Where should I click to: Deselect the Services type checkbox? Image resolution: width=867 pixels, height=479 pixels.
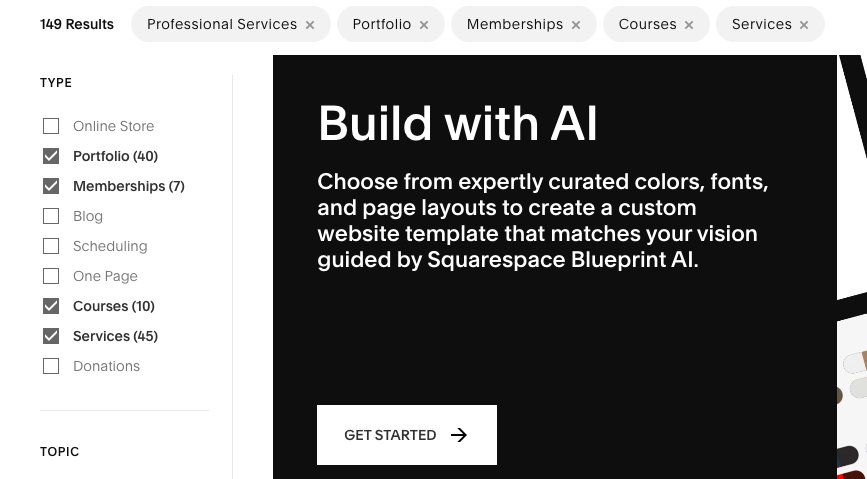tap(51, 336)
